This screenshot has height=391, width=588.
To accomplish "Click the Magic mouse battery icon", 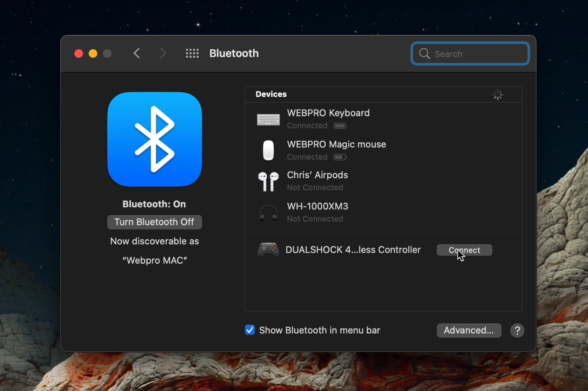I will [340, 157].
